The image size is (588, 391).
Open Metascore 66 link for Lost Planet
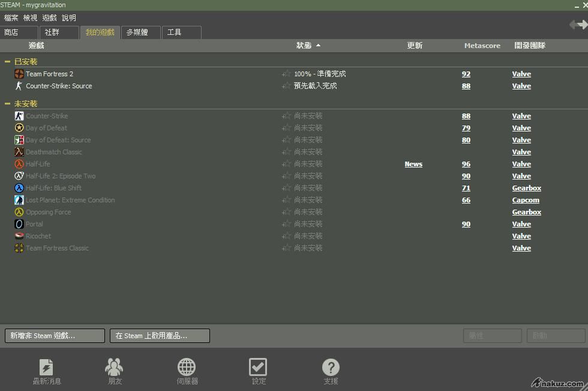466,200
